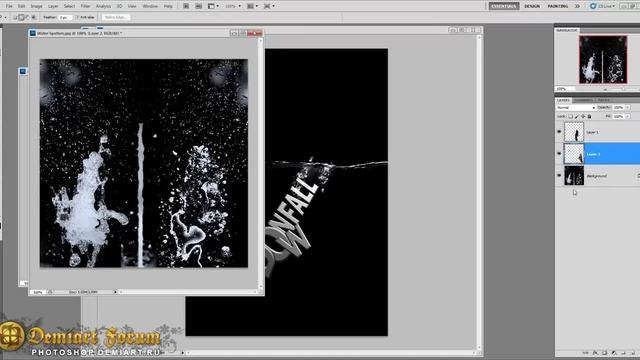Hide the selected blue layer's eye

pos(559,153)
